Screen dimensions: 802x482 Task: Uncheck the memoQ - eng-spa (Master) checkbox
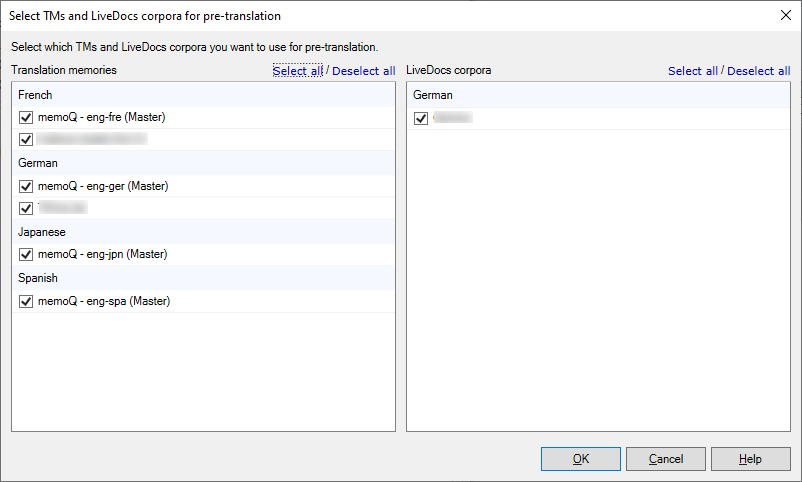(x=26, y=301)
